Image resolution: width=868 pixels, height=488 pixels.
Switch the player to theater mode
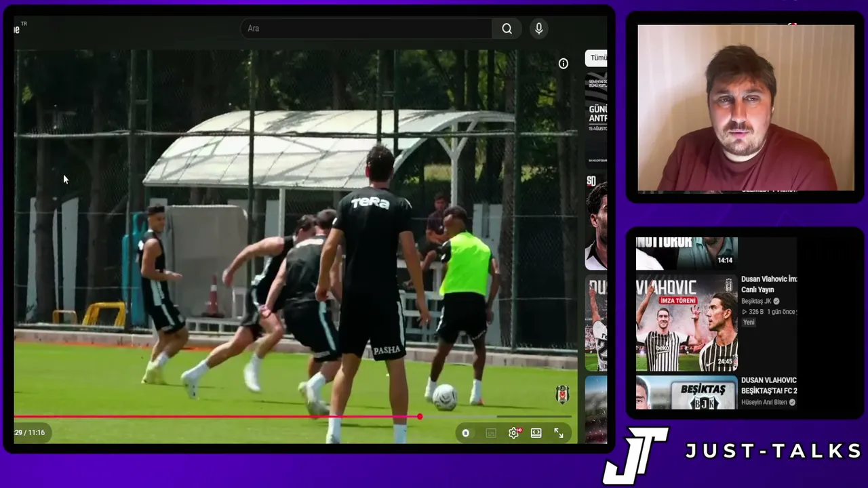pyautogui.click(x=536, y=433)
